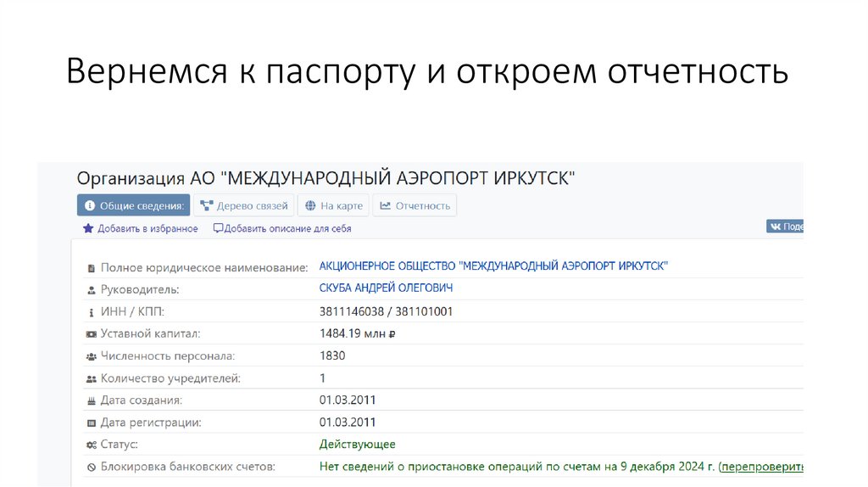
Task: Click the tree icon on Дерево связей
Action: click(x=207, y=205)
